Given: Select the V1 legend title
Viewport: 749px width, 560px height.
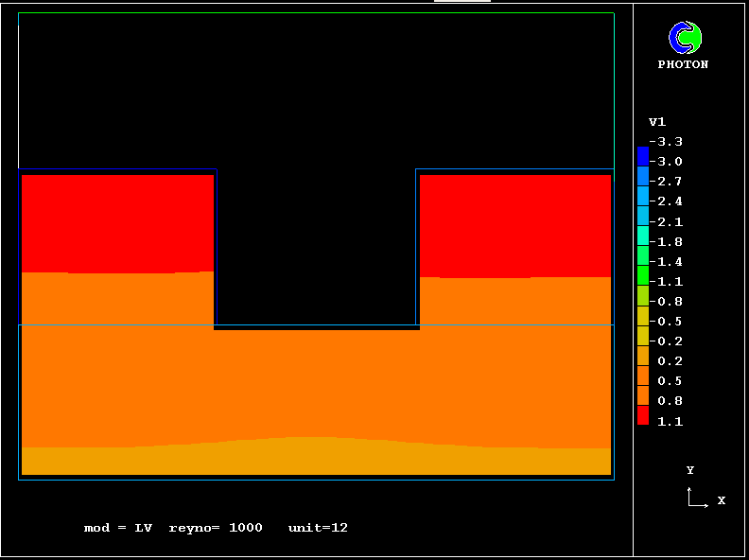Looking at the screenshot, I should tap(657, 122).
